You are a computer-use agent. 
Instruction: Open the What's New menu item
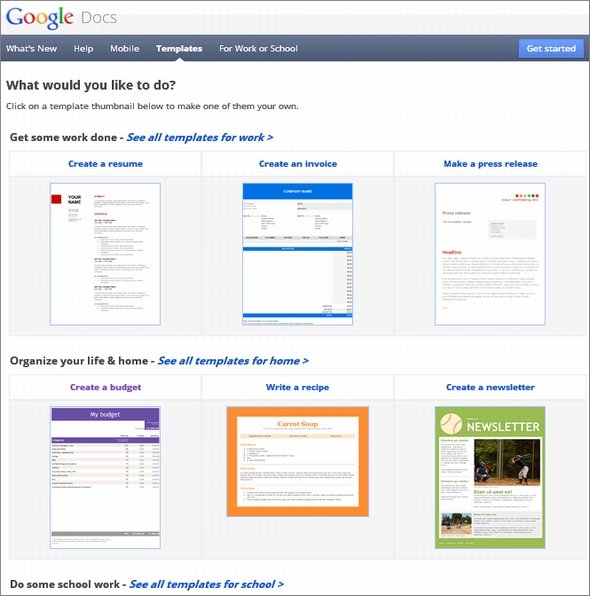pos(31,49)
